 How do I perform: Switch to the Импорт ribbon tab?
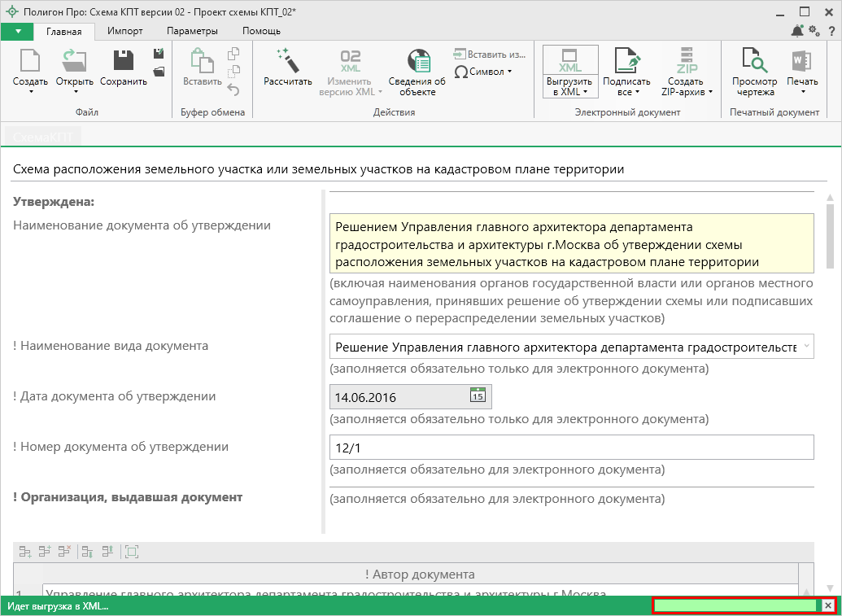pyautogui.click(x=124, y=31)
